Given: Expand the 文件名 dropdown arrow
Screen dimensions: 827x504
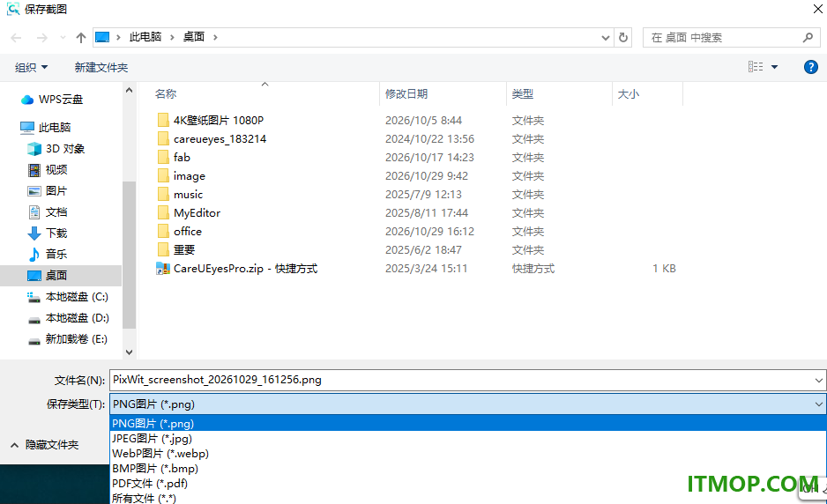Looking at the screenshot, I should click(x=818, y=380).
